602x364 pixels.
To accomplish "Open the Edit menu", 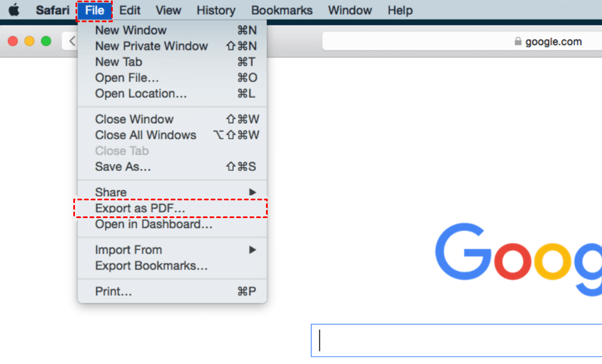I will [130, 11].
